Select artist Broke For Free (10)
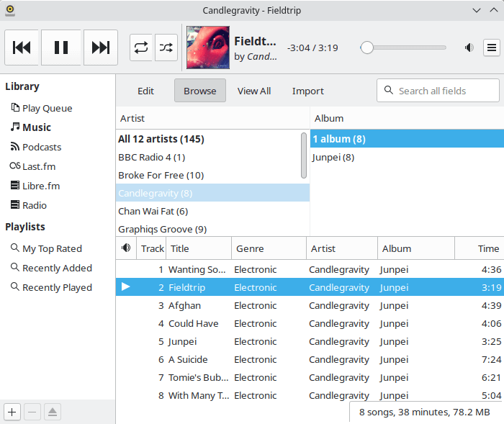This screenshot has width=504, height=424. coord(208,175)
